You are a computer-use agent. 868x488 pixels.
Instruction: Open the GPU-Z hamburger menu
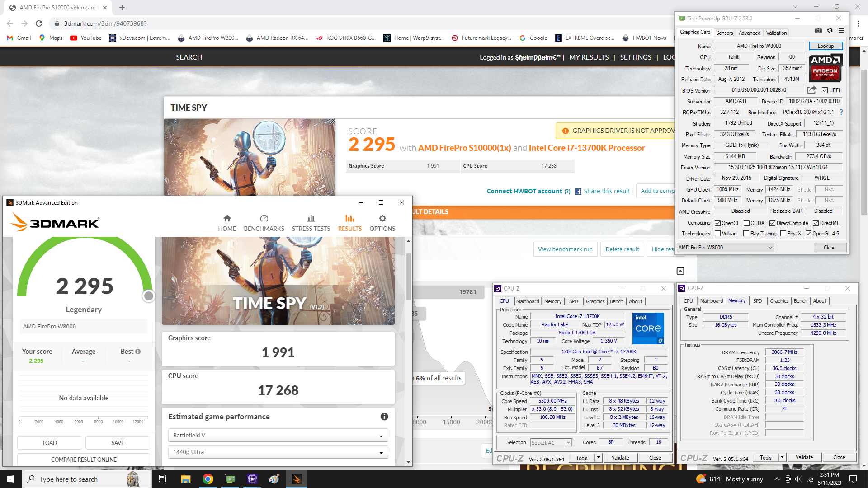841,31
